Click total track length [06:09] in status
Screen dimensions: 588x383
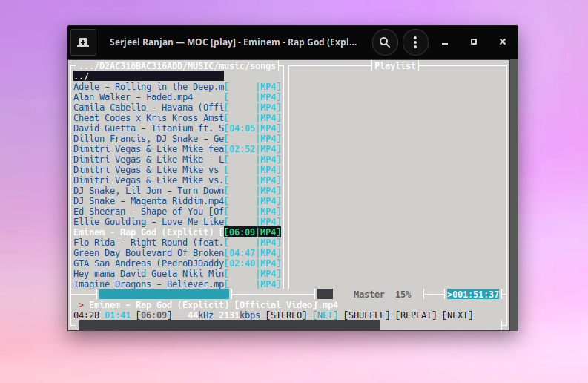coord(153,315)
